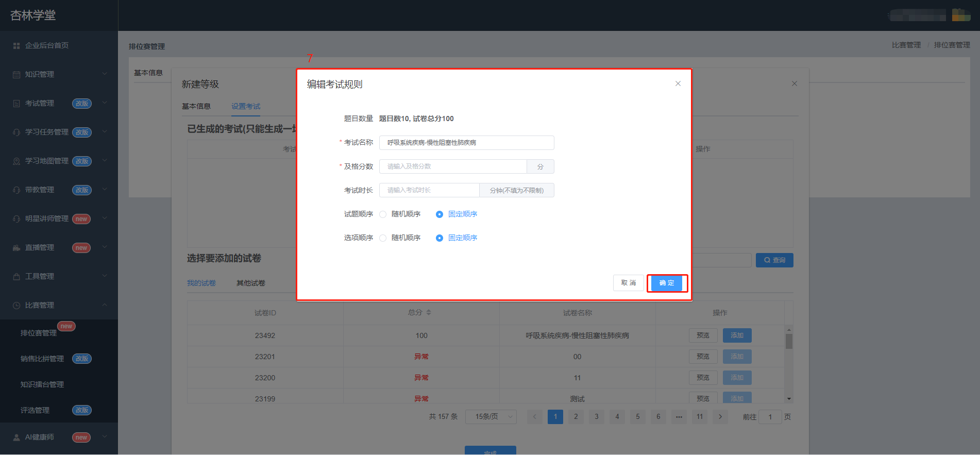The height and width of the screenshot is (455, 980).
Task: Click the 取消 button
Action: (629, 283)
